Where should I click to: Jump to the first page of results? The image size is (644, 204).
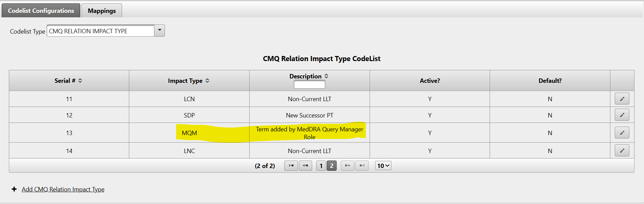point(291,165)
